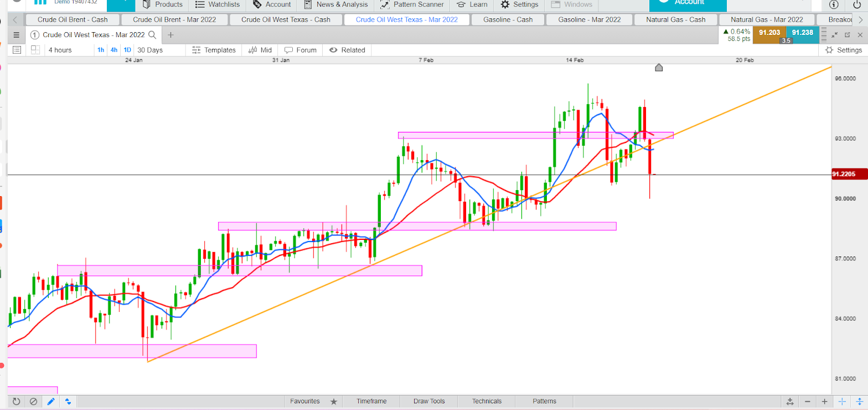Switch to Crude Oil West Texas - Cash tab
Viewport: 868px width, 410px height.
click(x=286, y=19)
